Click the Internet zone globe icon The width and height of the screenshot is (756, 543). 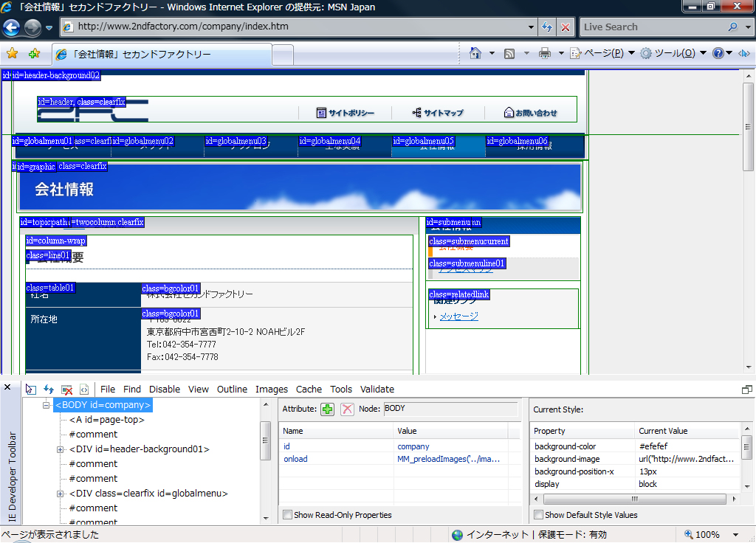coord(458,534)
